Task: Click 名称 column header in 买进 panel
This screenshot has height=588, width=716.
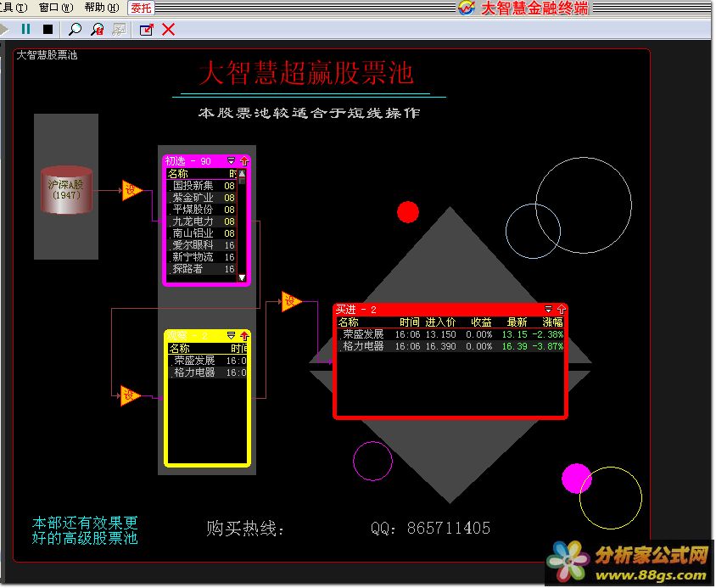Action: pyautogui.click(x=349, y=322)
